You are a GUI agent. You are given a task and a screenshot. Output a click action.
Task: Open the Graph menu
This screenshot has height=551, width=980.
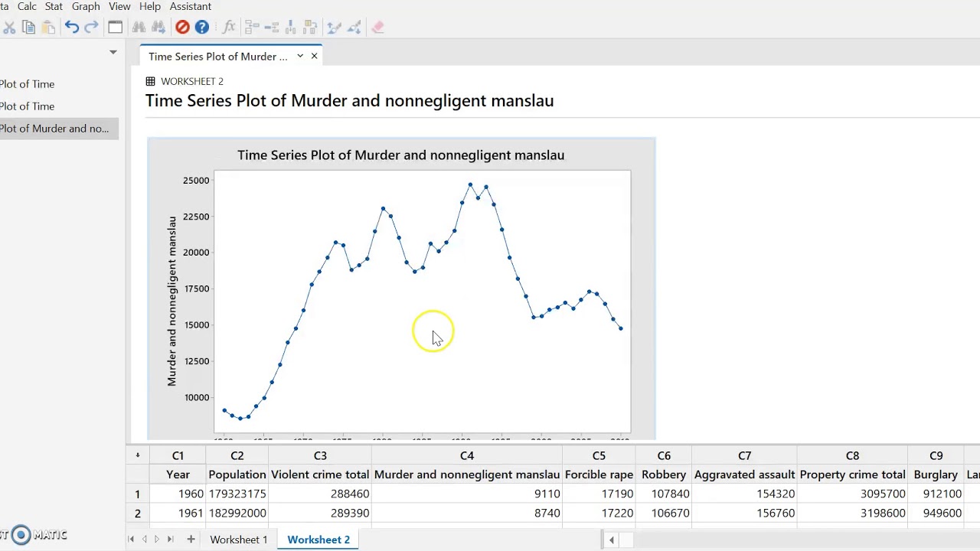pos(86,6)
